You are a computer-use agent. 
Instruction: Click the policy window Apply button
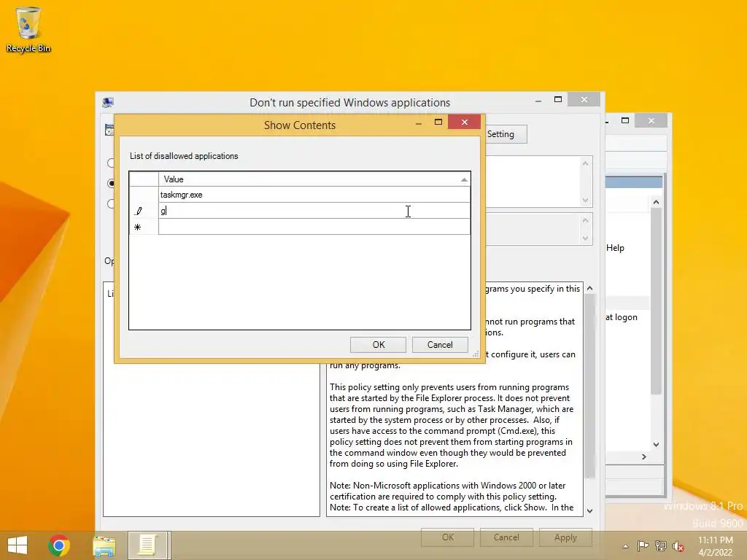(x=565, y=537)
